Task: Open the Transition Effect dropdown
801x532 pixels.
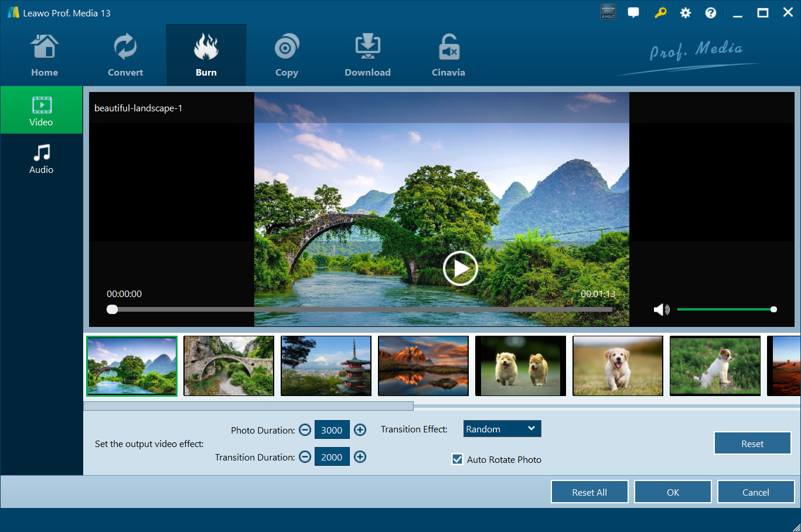Action: (502, 428)
